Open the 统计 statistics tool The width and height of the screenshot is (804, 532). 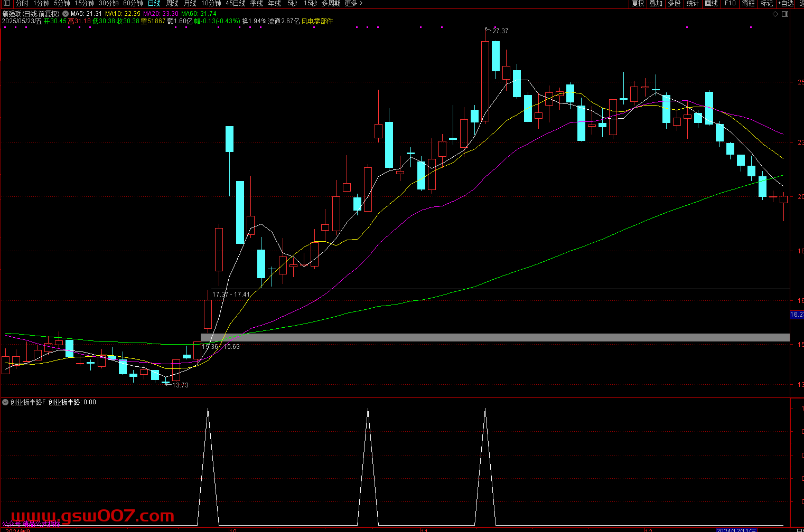693,3
